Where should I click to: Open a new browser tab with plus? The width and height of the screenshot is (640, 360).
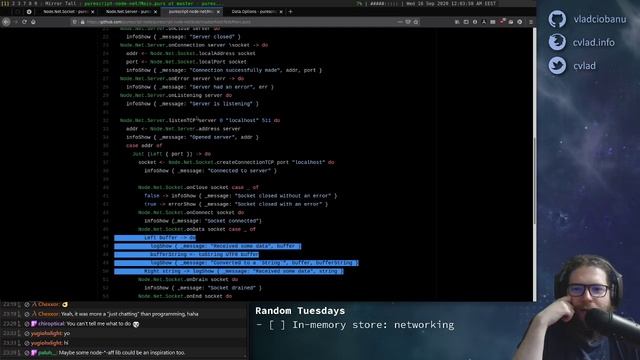coord(291,12)
